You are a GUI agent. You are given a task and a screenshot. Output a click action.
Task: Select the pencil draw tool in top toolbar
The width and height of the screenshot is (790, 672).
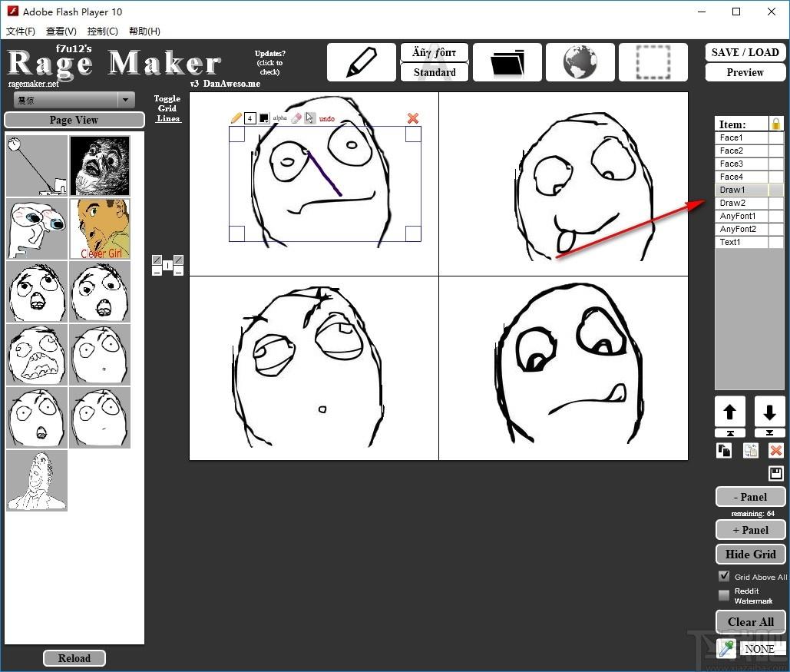click(362, 62)
